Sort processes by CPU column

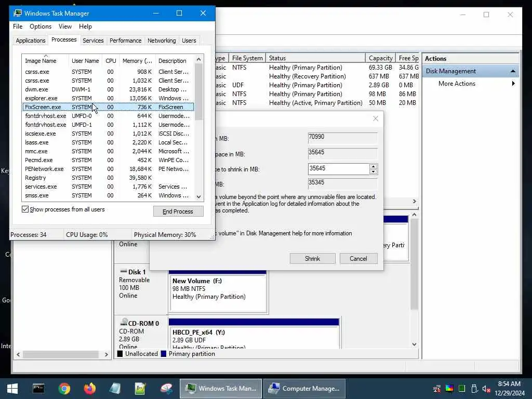(x=111, y=61)
